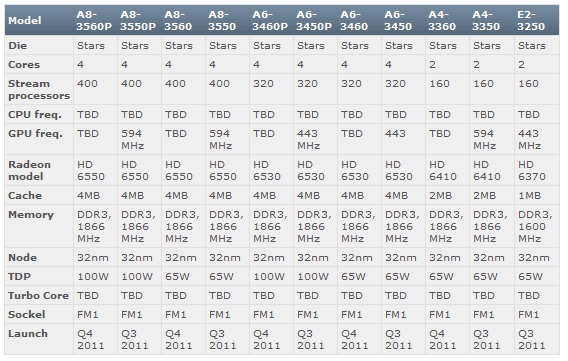Select the Radeon model row label

(29, 171)
